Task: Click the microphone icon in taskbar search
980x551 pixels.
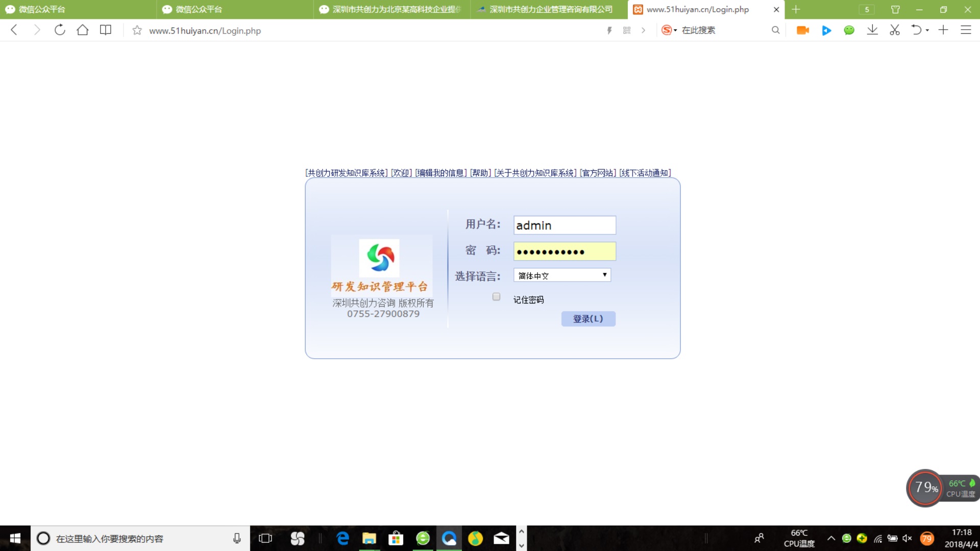Action: click(237, 538)
